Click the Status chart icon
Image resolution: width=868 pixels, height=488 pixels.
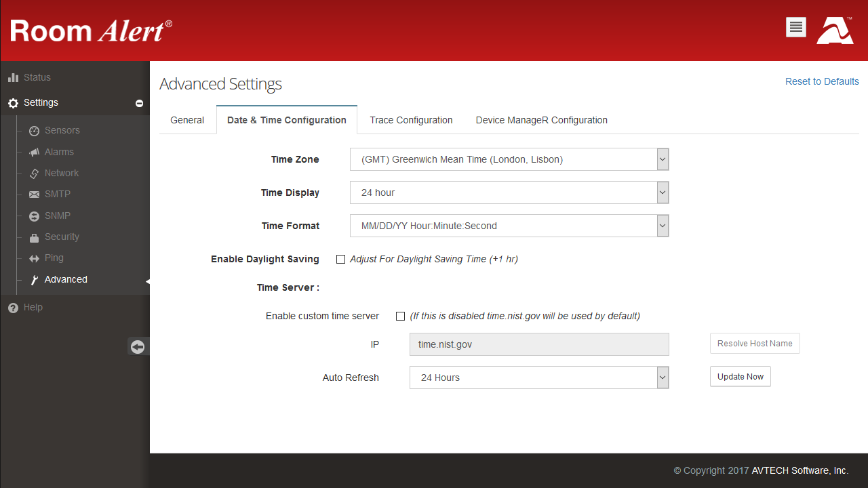coord(14,77)
